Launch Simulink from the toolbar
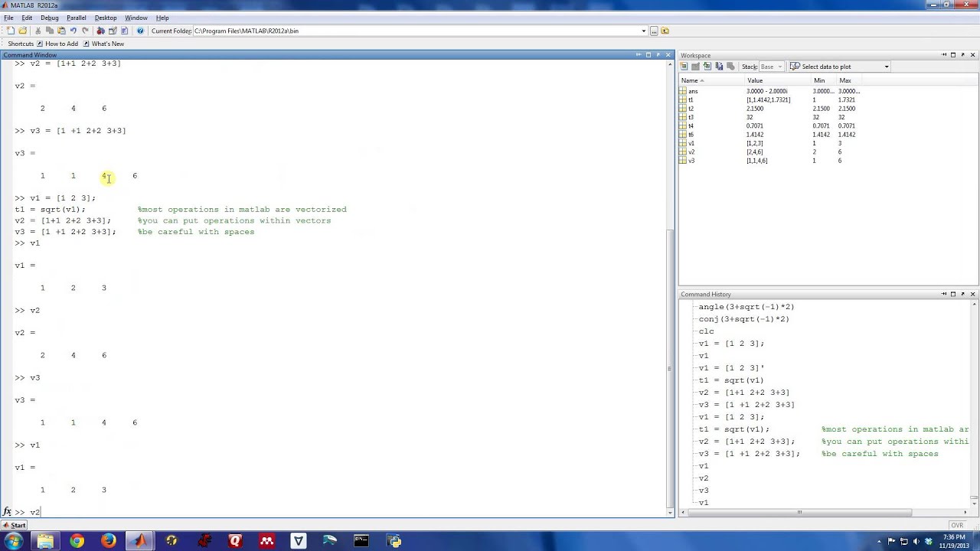 coord(100,31)
